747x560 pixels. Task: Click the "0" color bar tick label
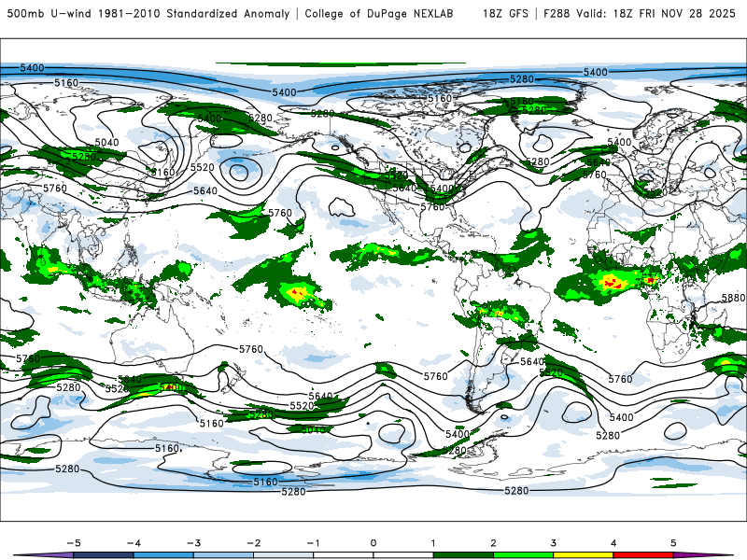[x=373, y=543]
